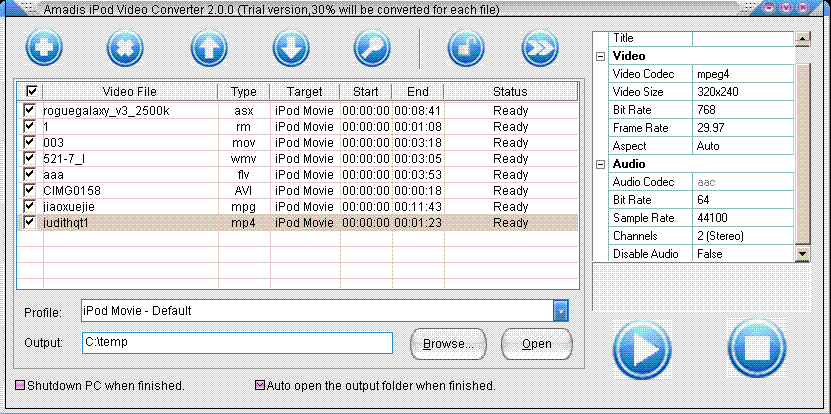Collapse the Audio property group
Image resolution: width=831 pixels, height=414 pixels.
tap(600, 164)
